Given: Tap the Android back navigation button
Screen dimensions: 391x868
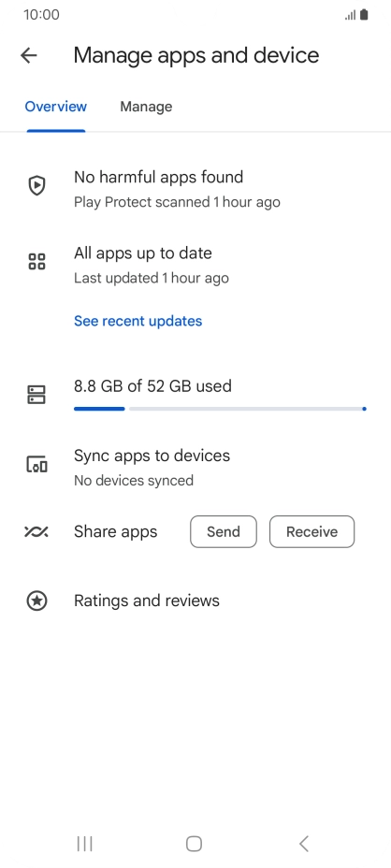Looking at the screenshot, I should pos(303,844).
